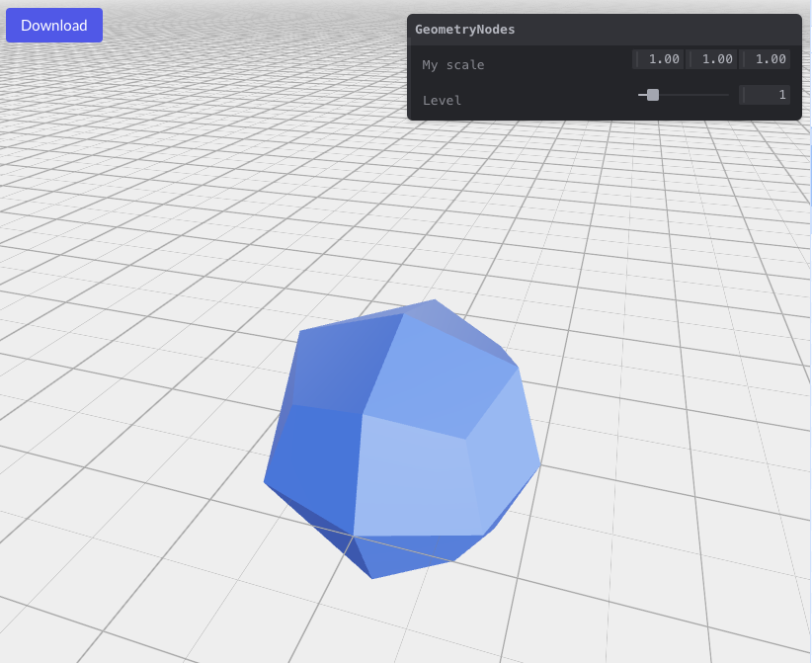
Task: Click the middle My scale number field
Action: coord(712,59)
